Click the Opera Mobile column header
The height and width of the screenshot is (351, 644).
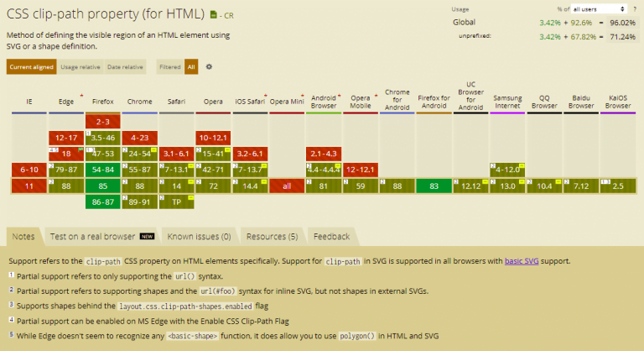tap(361, 102)
